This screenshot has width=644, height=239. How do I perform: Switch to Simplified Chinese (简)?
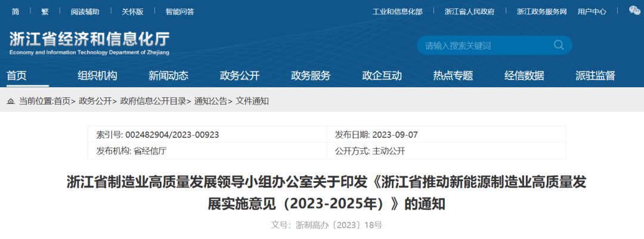[x=16, y=11]
